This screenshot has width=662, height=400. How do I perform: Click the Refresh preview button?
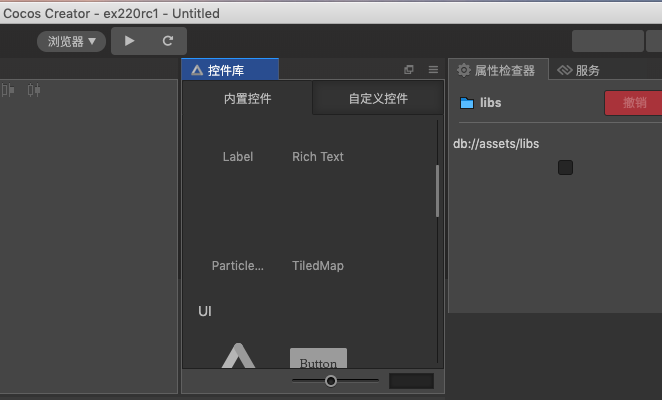coord(167,41)
